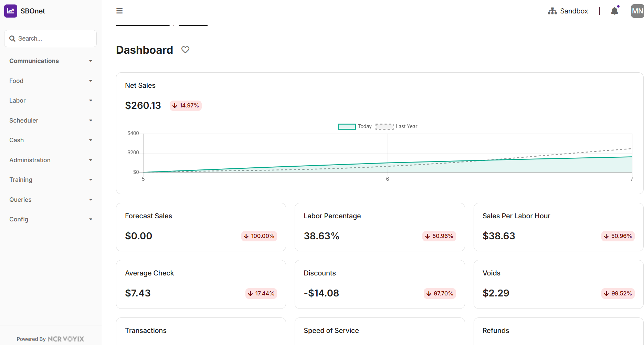Favorite the Dashboard with heart icon
This screenshot has width=644, height=345.
click(x=185, y=50)
